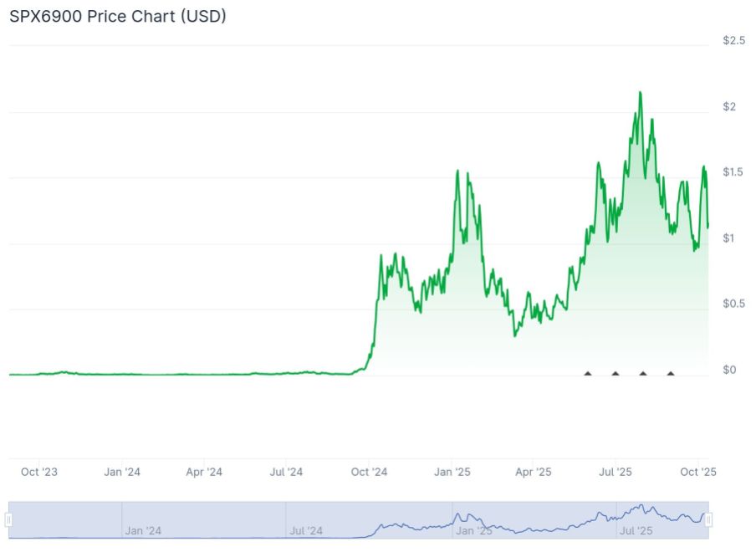756x552 pixels.
Task: Click Jul '25 in the range navigator
Action: click(636, 530)
